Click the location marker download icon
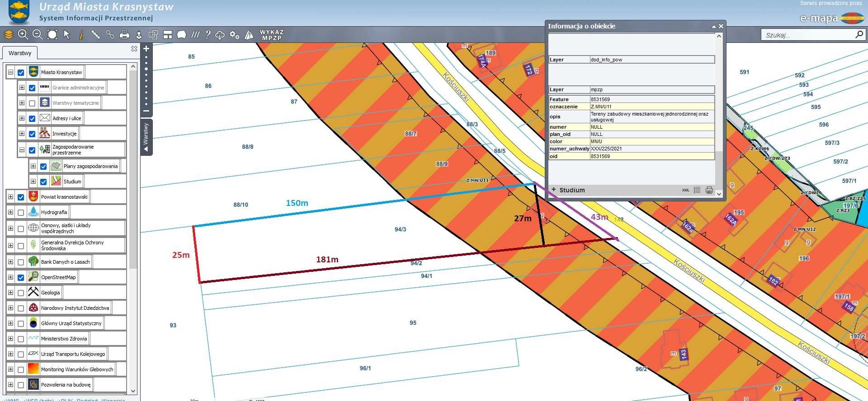 pos(139,34)
